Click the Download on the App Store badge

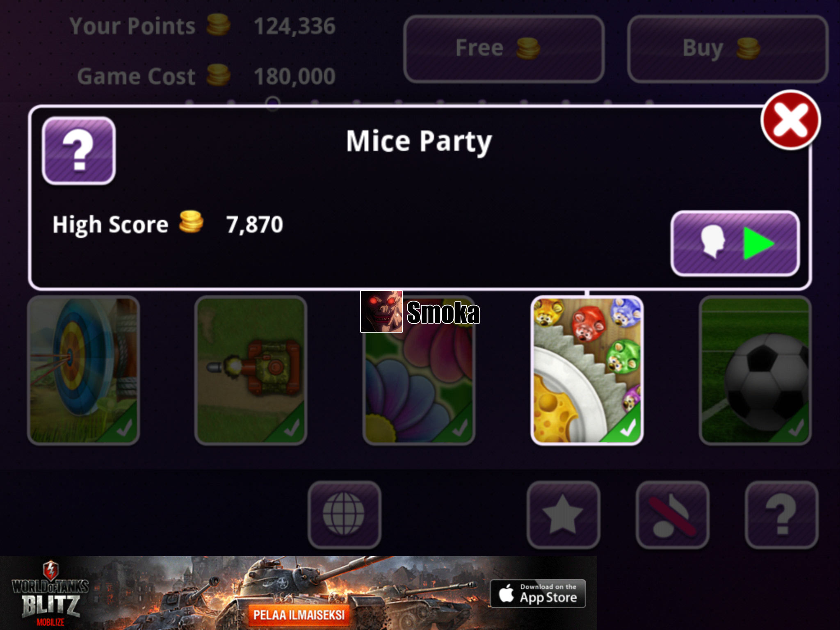538,593
